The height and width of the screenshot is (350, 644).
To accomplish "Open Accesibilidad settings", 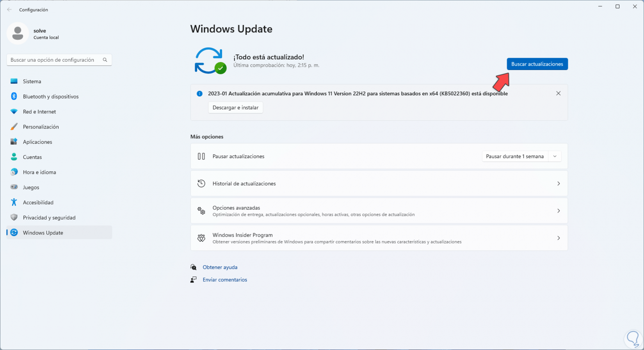I will [59, 202].
